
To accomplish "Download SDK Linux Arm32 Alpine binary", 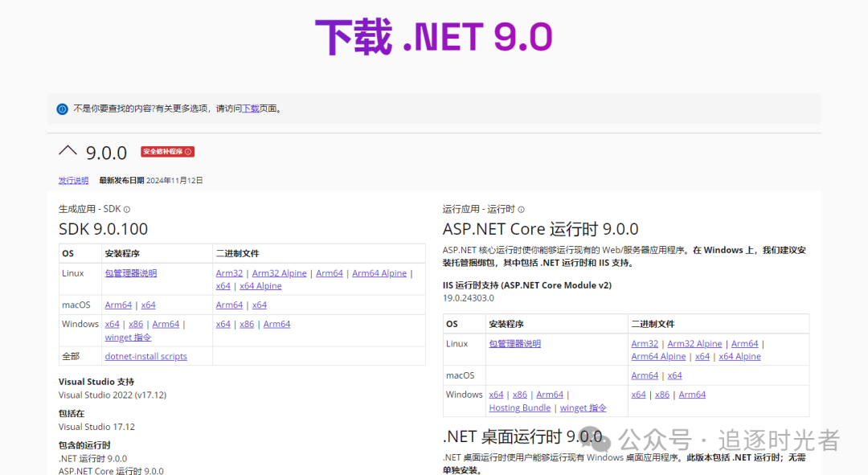I will coord(279,273).
